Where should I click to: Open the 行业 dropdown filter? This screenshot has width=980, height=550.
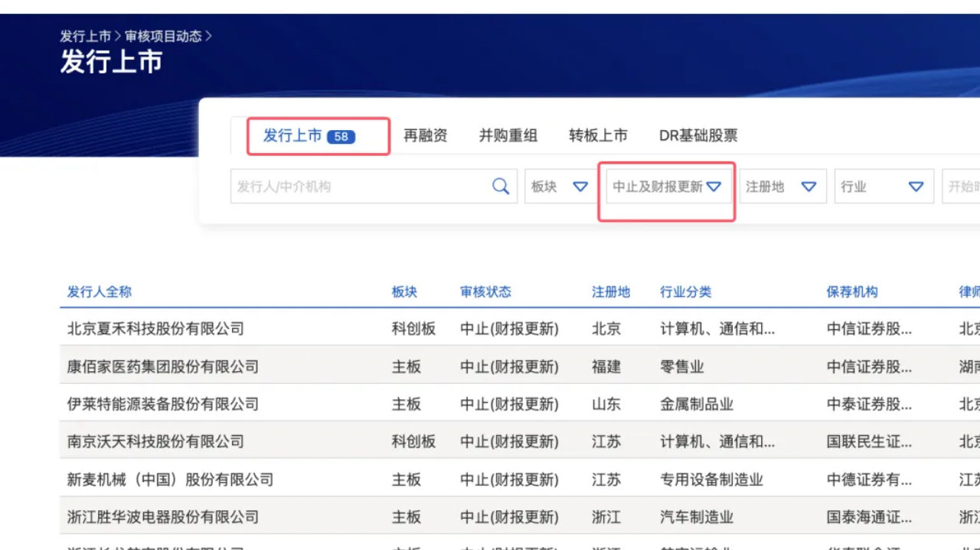[884, 187]
